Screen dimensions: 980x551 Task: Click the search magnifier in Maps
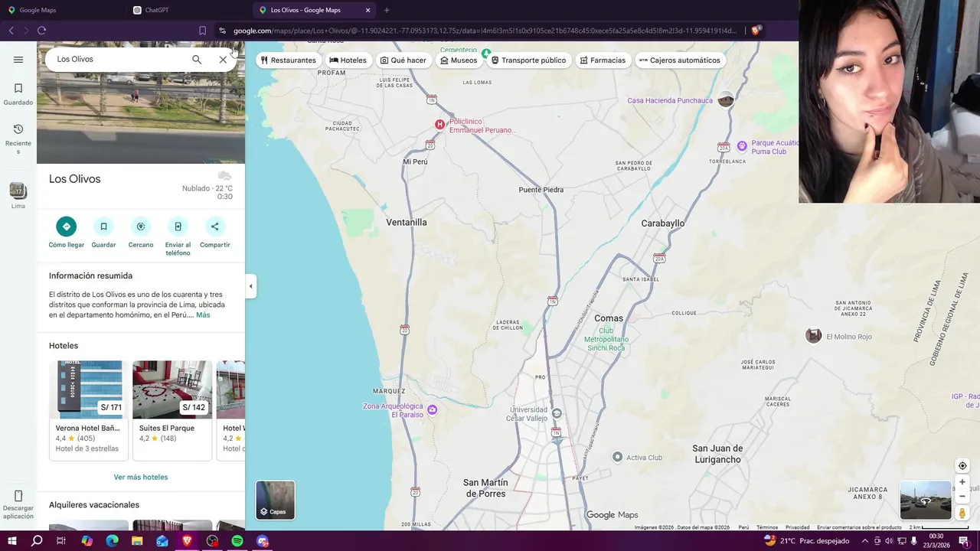pos(197,60)
